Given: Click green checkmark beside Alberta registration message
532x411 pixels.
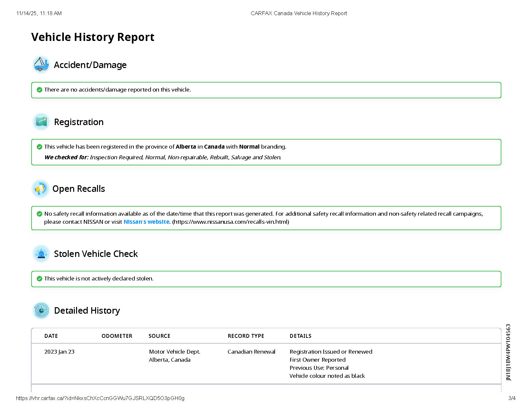Looking at the screenshot, I should click(39, 147).
